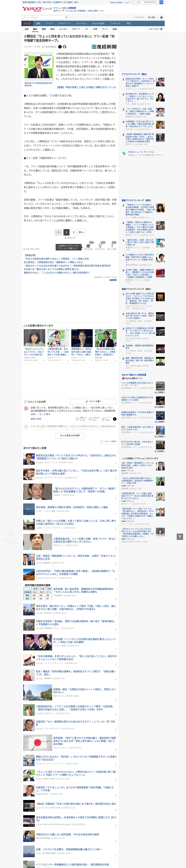
Task: Click 記事に関する報告 report icon link
Action: (31, 249)
